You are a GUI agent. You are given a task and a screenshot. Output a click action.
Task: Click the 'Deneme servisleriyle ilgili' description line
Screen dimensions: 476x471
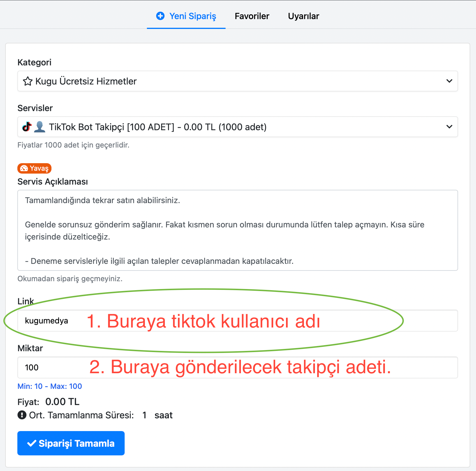[x=159, y=261]
